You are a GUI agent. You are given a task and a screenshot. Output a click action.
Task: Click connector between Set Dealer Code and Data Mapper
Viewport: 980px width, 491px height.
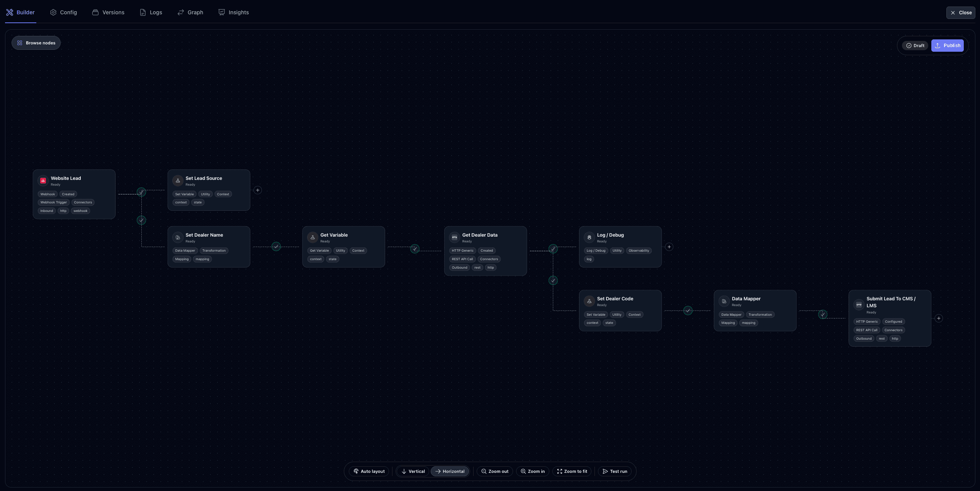[688, 310]
